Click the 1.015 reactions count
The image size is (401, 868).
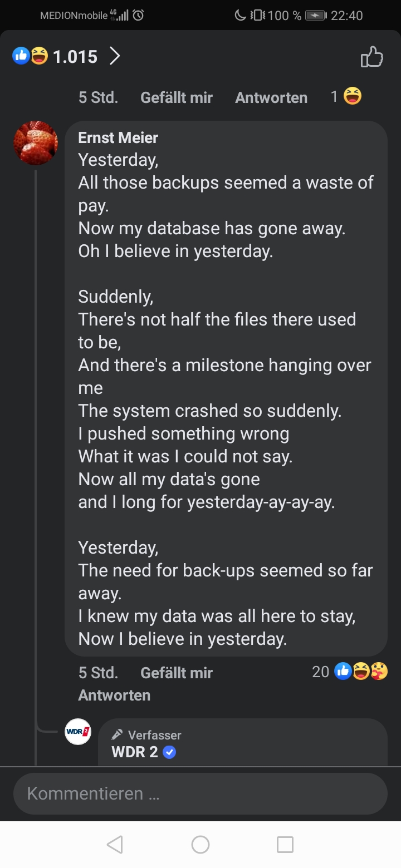tap(75, 57)
